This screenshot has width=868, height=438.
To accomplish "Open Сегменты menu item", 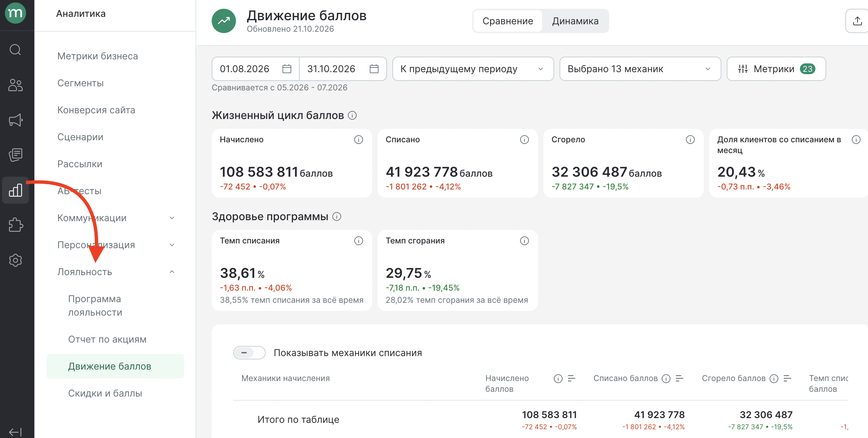I will pyautogui.click(x=81, y=83).
